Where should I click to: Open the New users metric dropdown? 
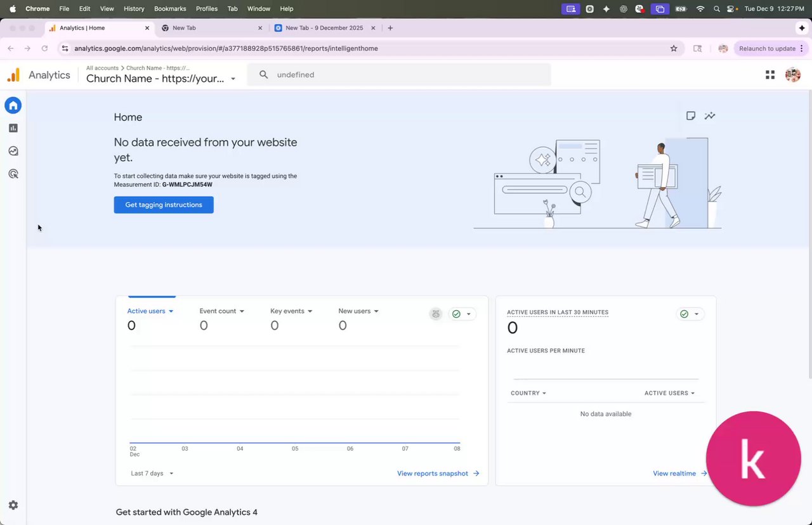[358, 311]
